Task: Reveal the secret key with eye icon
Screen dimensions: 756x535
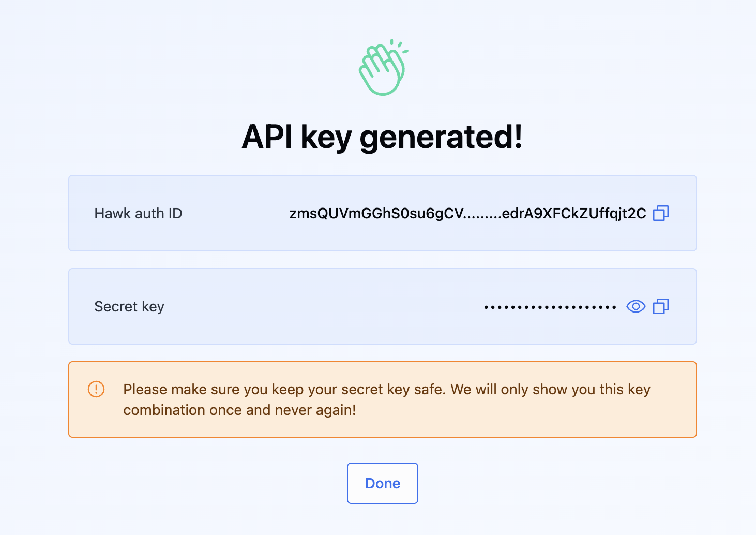Action: pos(636,306)
